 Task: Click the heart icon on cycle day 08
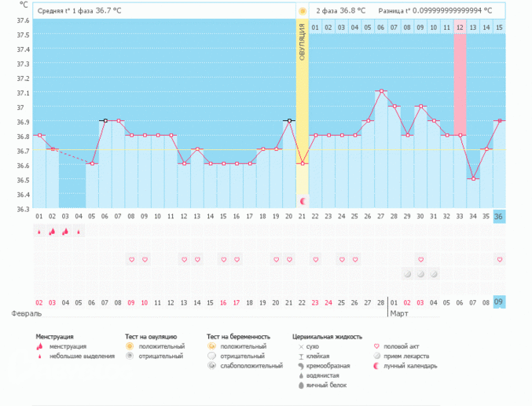pyautogui.click(x=132, y=259)
